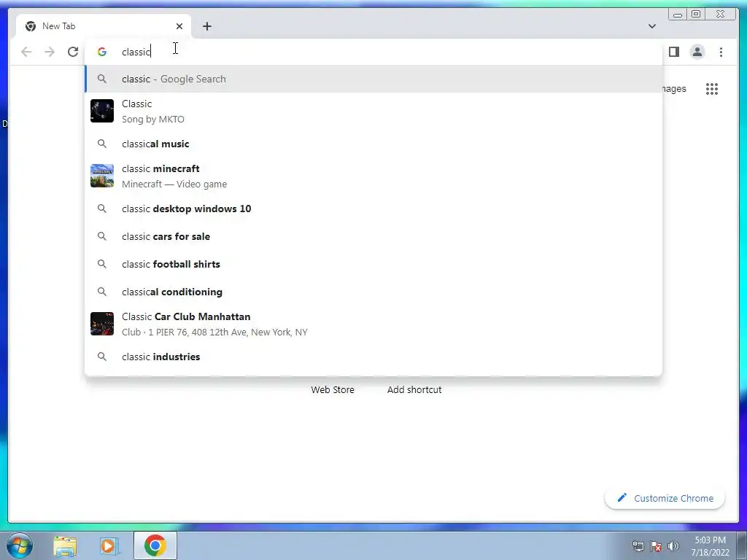Choose Classic Car Club Manhattan suggestion
Image resolution: width=747 pixels, height=560 pixels.
click(373, 324)
